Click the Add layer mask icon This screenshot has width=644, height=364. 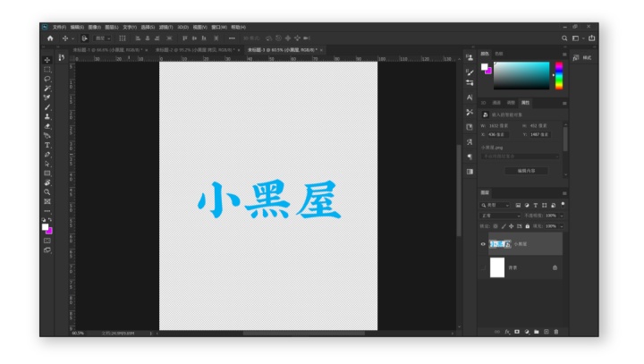pos(517,332)
